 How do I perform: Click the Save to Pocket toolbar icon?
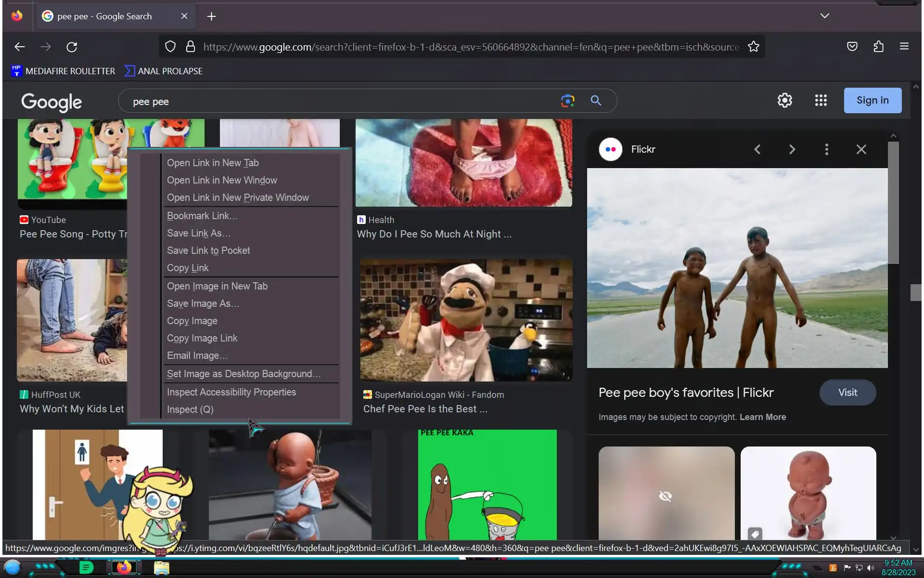[852, 47]
